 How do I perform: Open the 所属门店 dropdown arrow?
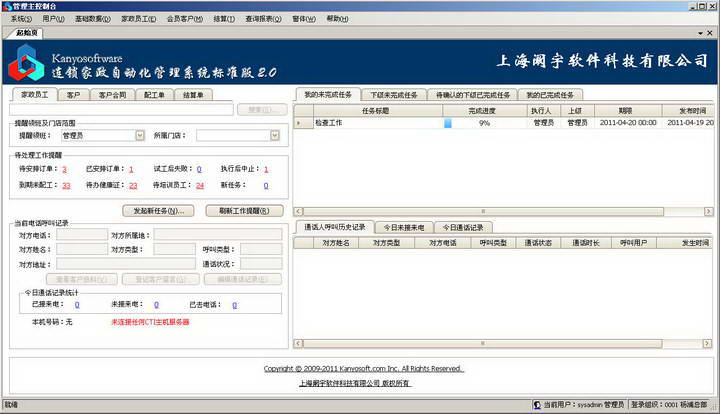pyautogui.click(x=275, y=135)
